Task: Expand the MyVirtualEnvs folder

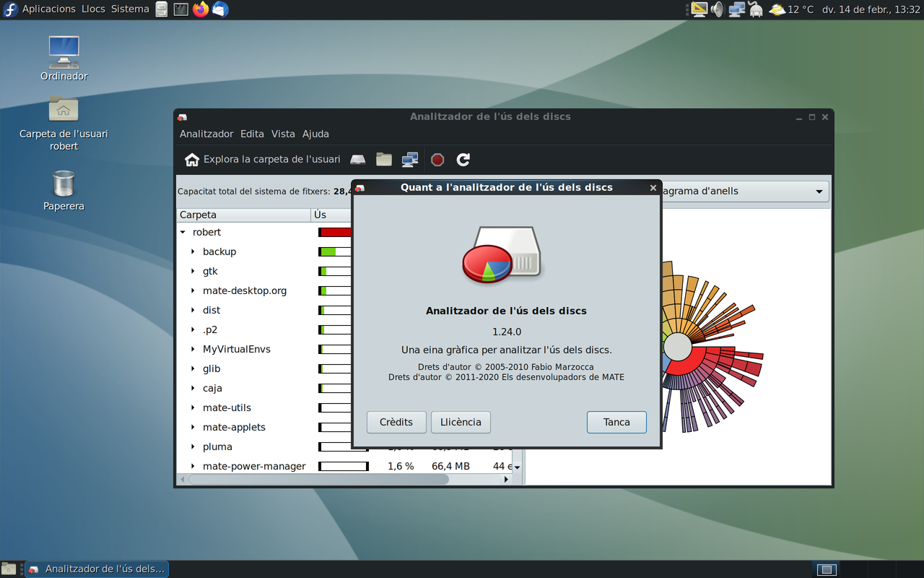Action: pos(193,350)
